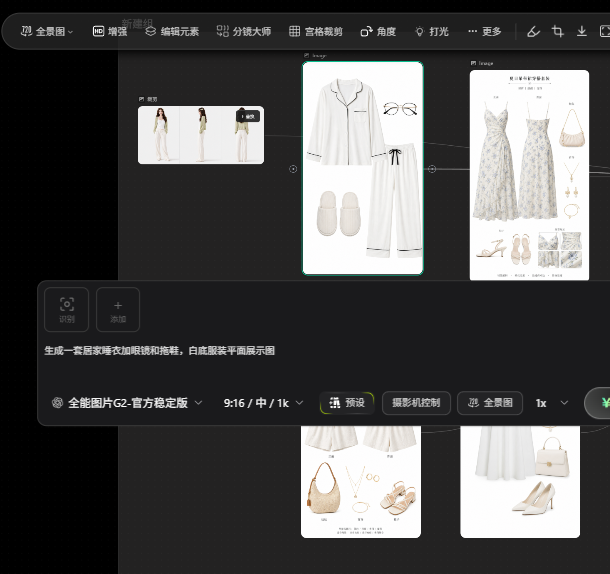The image size is (610, 574).
Task: Open the 全能图片G2-官方稳定版 model selector
Action: point(127,403)
